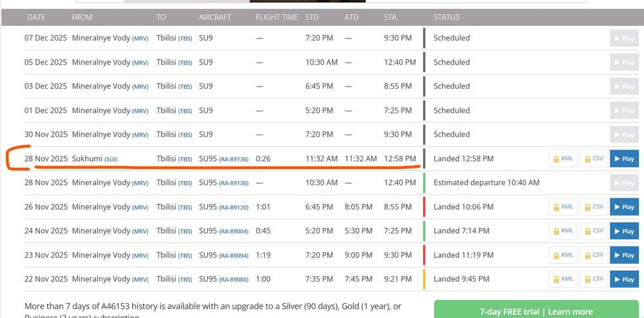Play the 26 Nov 2025 flight

624,207
